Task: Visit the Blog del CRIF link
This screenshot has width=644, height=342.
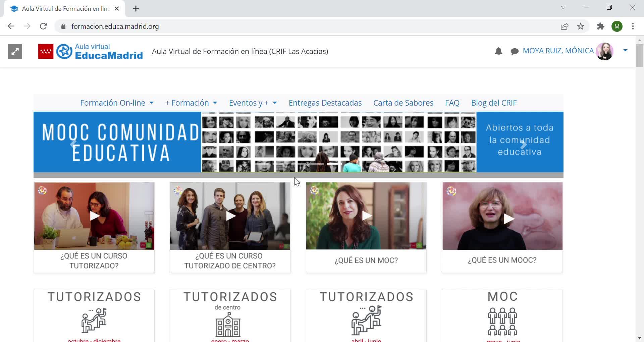Action: click(494, 103)
